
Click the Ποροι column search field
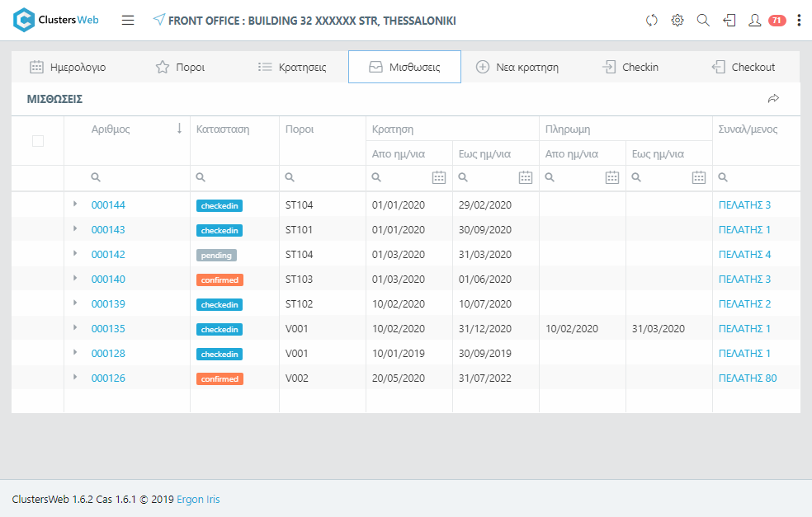pyautogui.click(x=326, y=177)
